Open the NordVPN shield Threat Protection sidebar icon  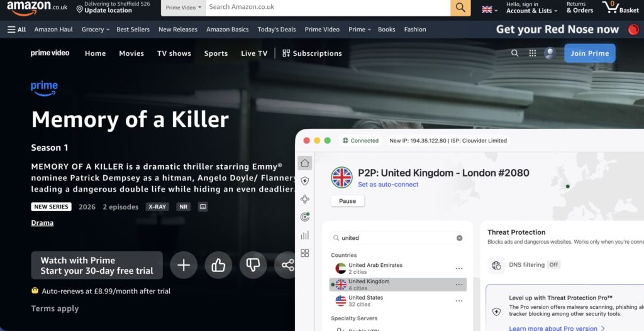(305, 181)
